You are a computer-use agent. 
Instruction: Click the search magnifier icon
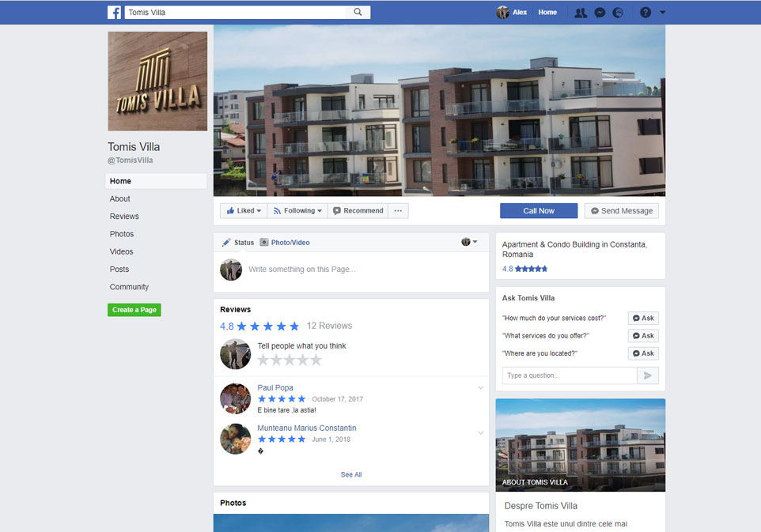(358, 13)
